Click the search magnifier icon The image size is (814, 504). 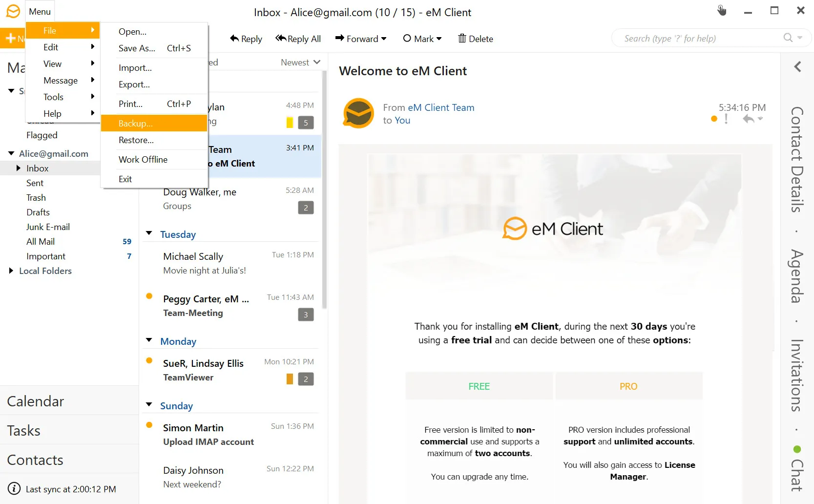click(x=788, y=38)
